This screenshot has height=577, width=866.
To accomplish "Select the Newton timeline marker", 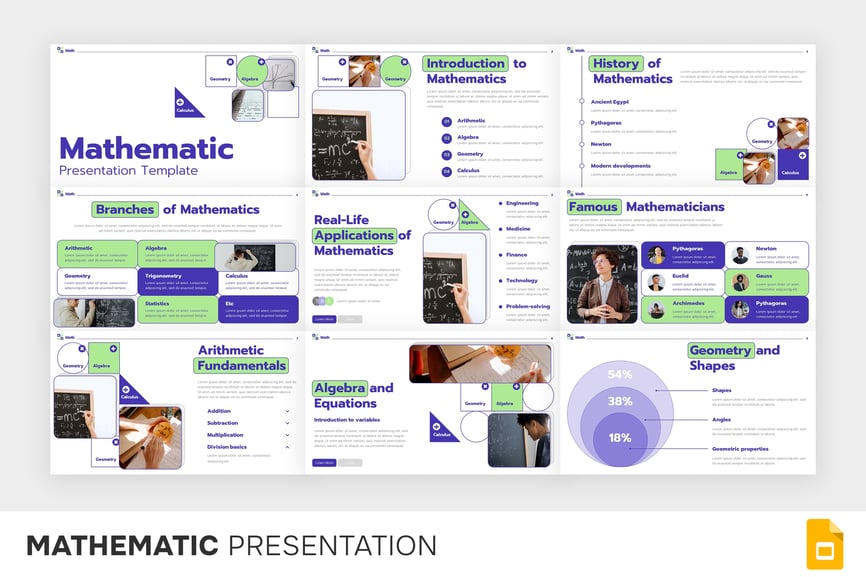I will coord(581,144).
